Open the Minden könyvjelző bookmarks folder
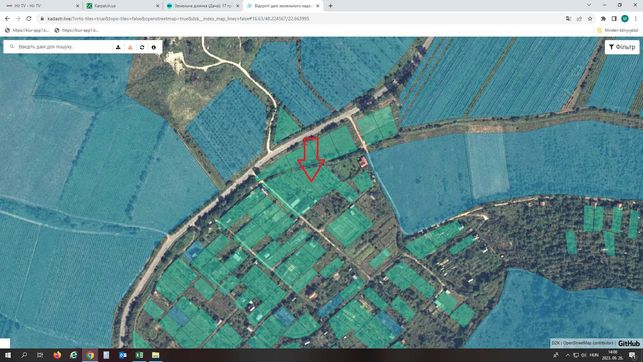The width and height of the screenshot is (643, 362). click(617, 30)
